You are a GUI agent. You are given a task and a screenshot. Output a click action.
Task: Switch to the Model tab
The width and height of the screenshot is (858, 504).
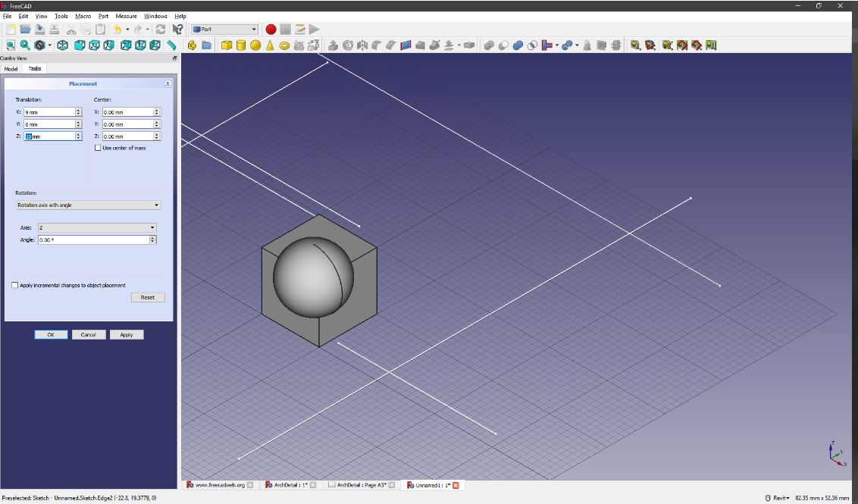[11, 69]
